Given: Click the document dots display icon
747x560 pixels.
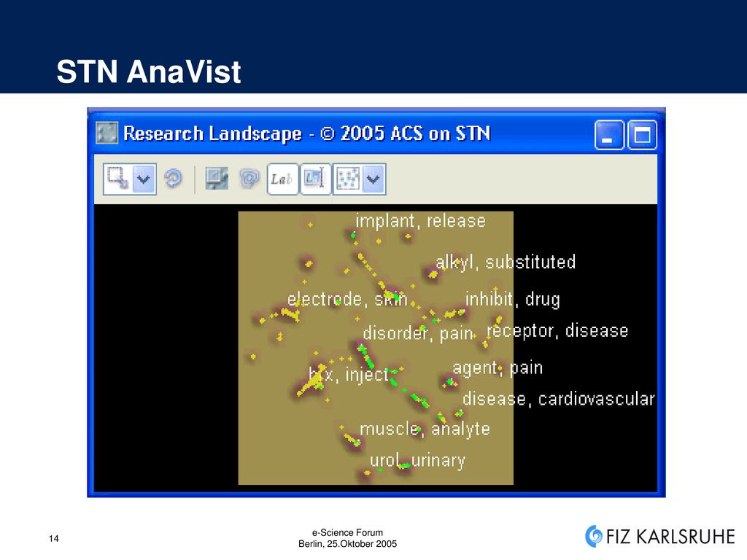Looking at the screenshot, I should click(x=348, y=179).
